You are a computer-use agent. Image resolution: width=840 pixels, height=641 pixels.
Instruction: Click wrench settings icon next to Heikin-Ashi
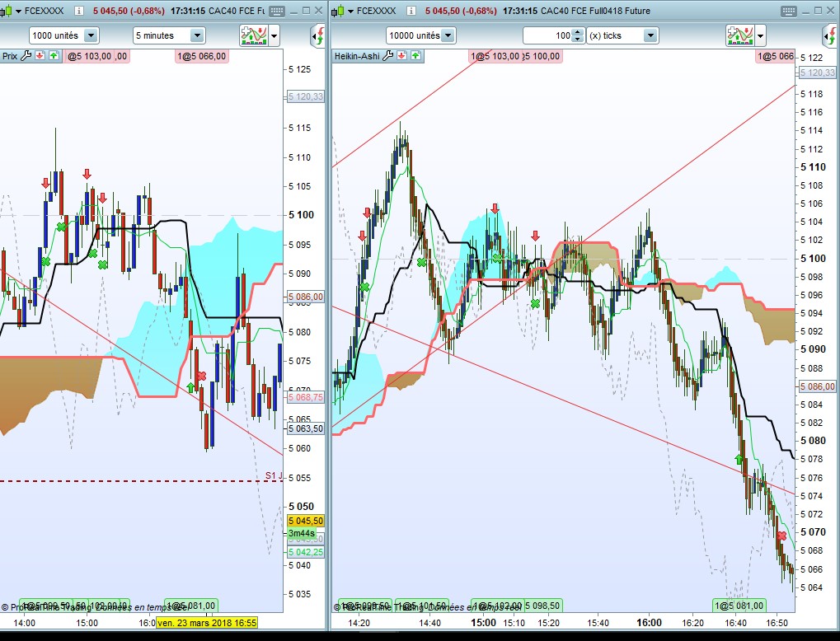pyautogui.click(x=388, y=56)
